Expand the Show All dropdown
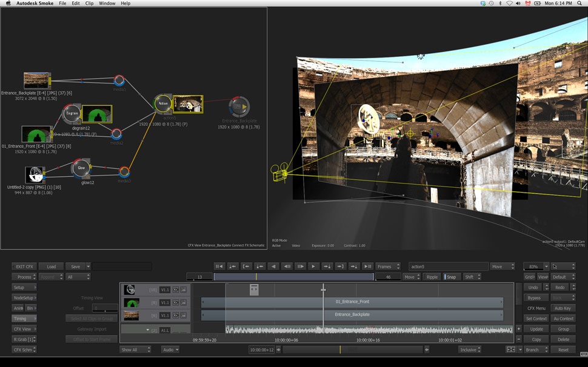The height and width of the screenshot is (367, 588). coord(135,349)
